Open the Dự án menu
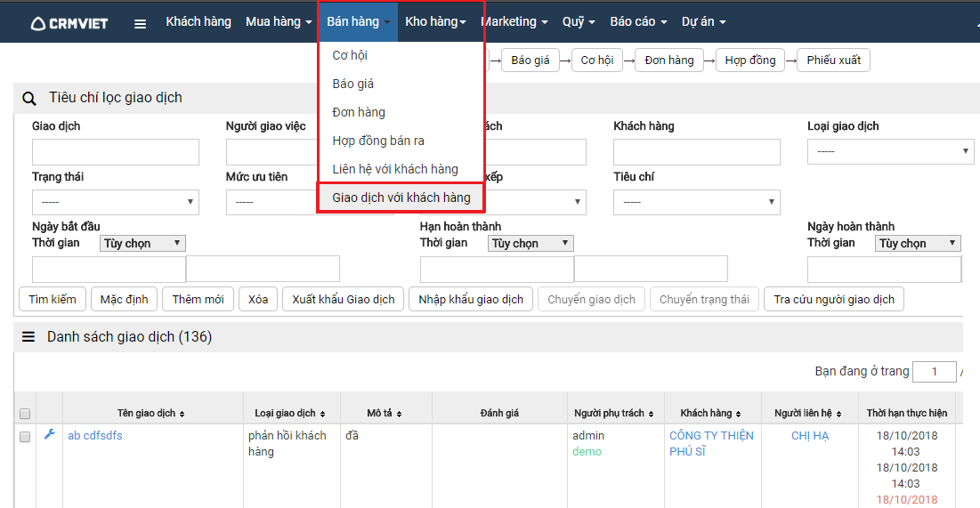 point(704,22)
